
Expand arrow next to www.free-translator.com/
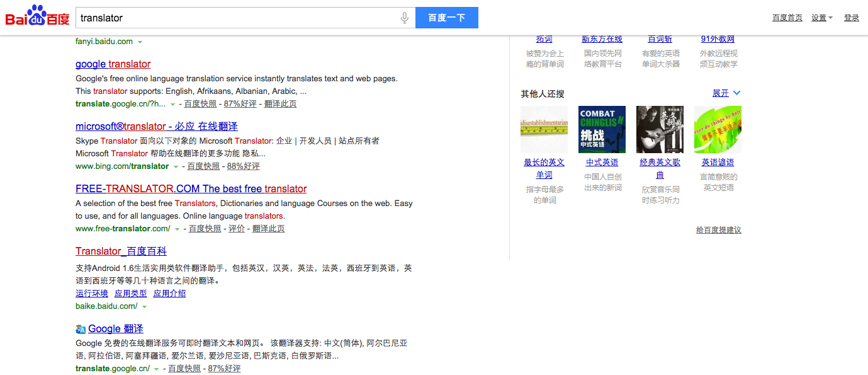(x=178, y=229)
